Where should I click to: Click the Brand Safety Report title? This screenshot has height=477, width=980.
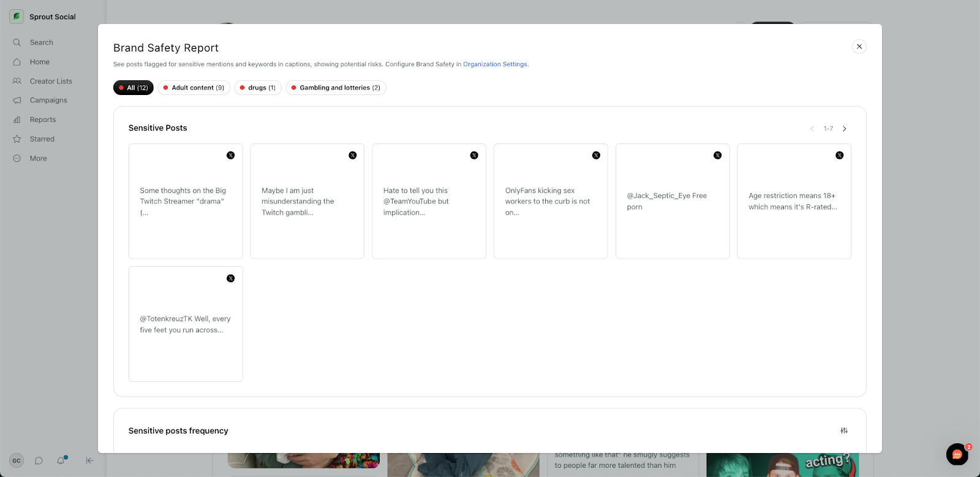click(x=166, y=48)
